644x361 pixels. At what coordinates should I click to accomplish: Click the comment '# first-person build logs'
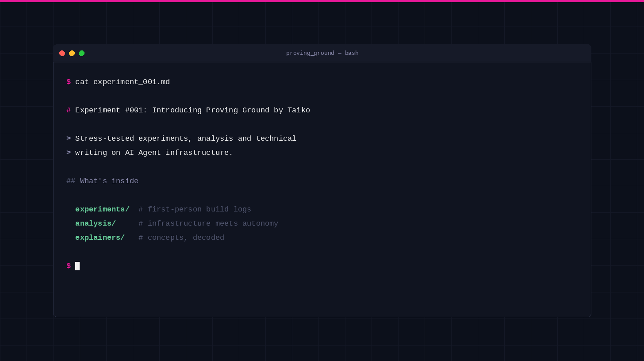tap(195, 209)
